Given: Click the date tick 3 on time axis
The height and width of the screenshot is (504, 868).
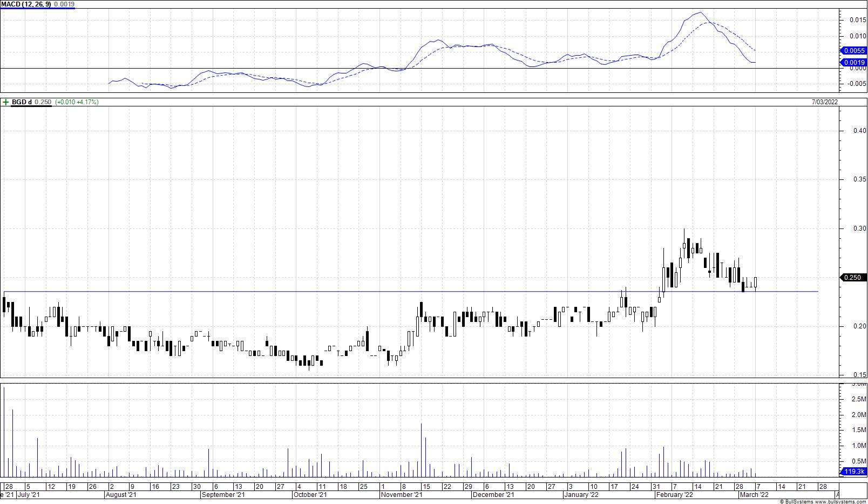Looking at the screenshot, I should [x=571, y=487].
